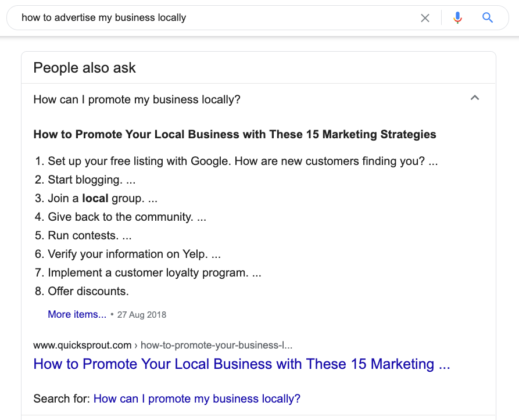Clear the search query with the X icon
This screenshot has height=420, width=519.
[425, 18]
